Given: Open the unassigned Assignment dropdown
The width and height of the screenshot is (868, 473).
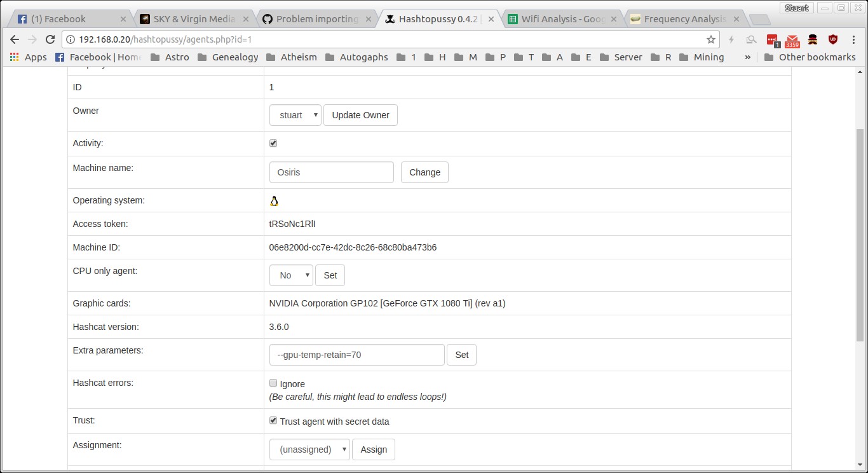Looking at the screenshot, I should [x=309, y=449].
